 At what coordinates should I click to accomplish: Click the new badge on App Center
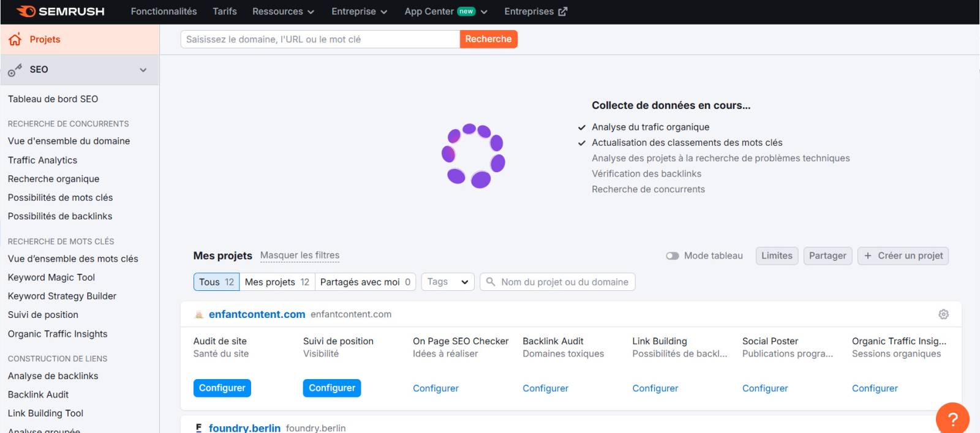466,11
